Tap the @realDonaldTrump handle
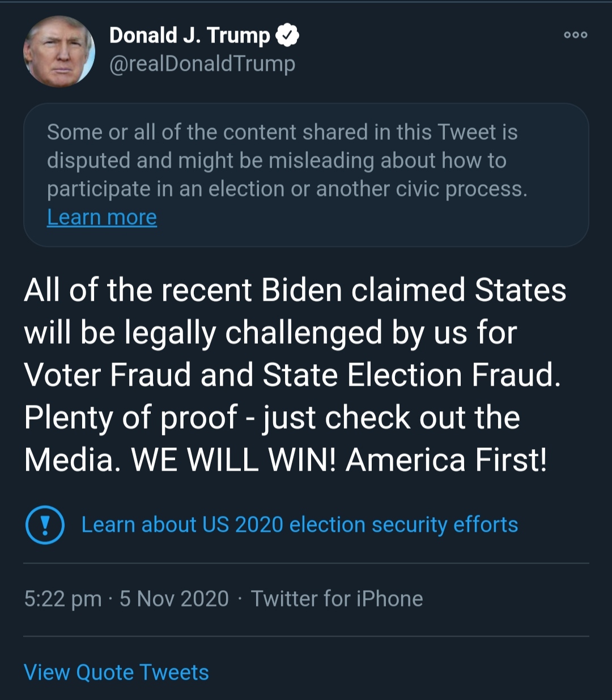The image size is (612, 700). point(202,63)
